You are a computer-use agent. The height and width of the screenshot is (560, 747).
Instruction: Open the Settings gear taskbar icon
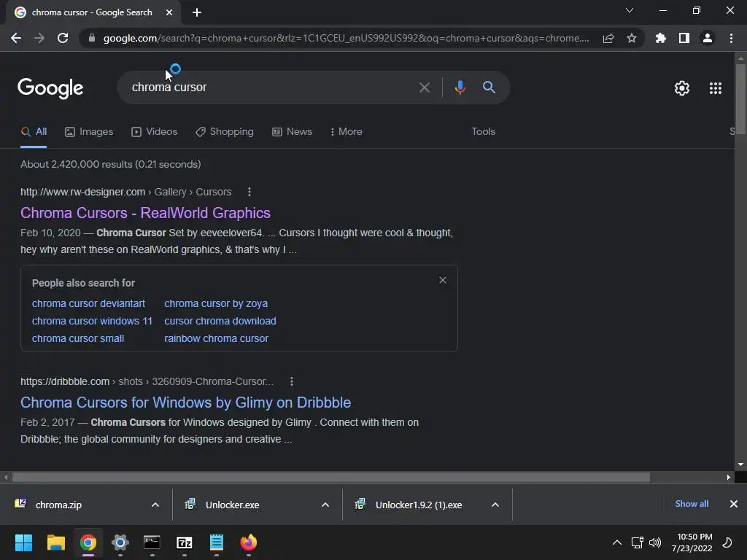coord(120,542)
